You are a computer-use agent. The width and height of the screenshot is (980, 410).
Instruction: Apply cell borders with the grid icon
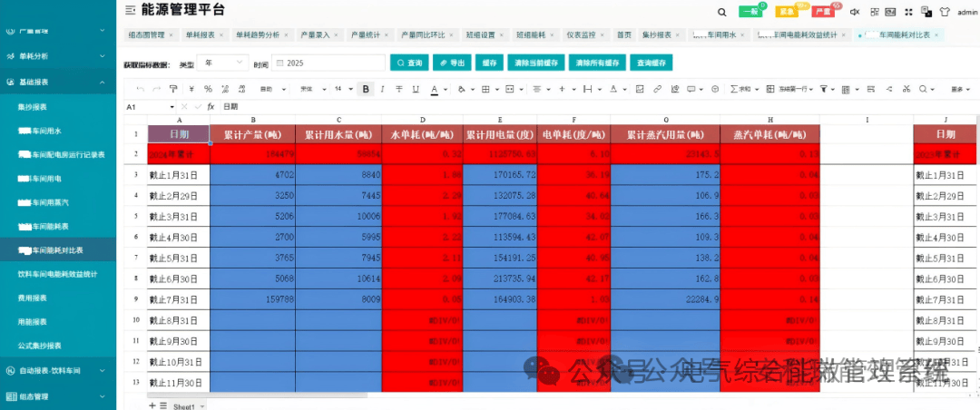[485, 90]
